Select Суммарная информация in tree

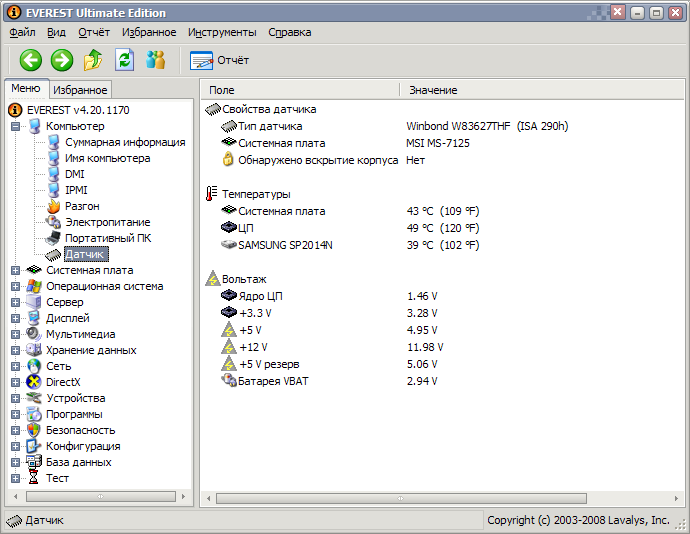[x=125, y=142]
